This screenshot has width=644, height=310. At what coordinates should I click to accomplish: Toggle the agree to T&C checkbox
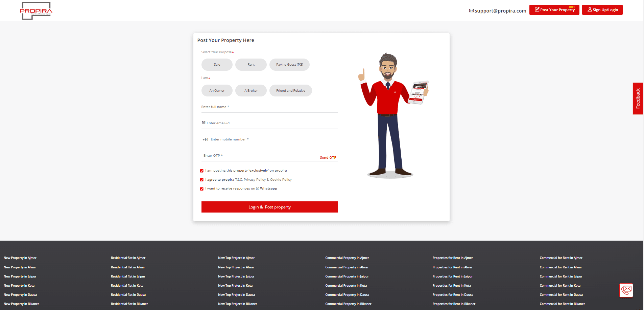pos(202,180)
